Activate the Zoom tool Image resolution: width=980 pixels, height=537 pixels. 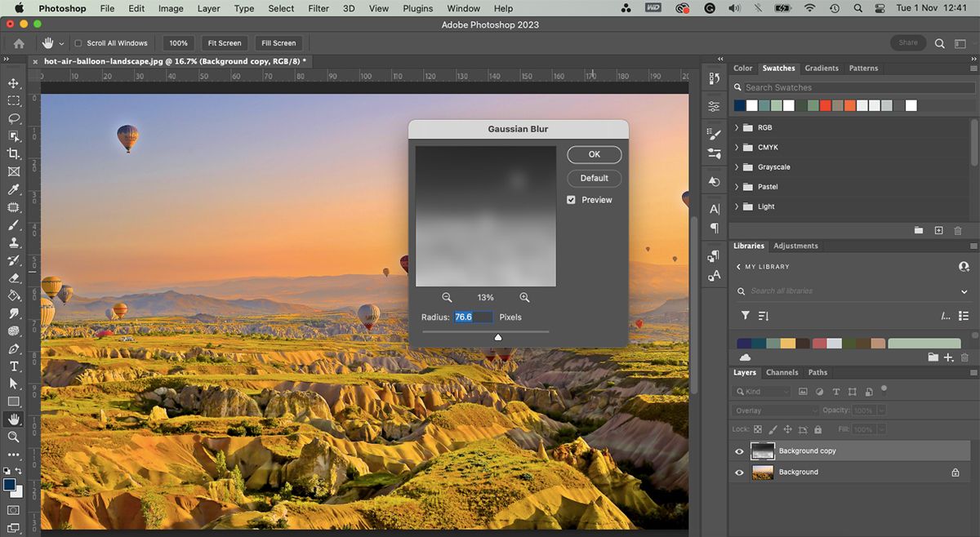tap(13, 437)
